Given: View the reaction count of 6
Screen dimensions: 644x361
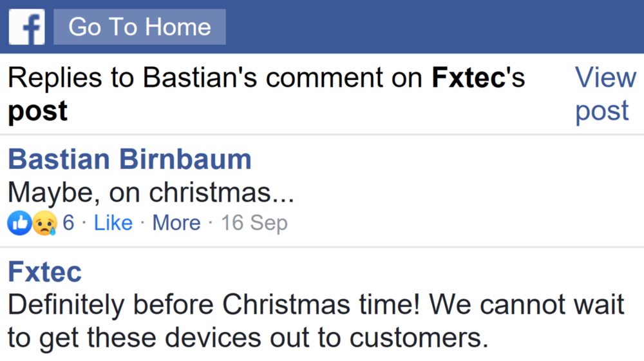Looking at the screenshot, I should 68,223.
